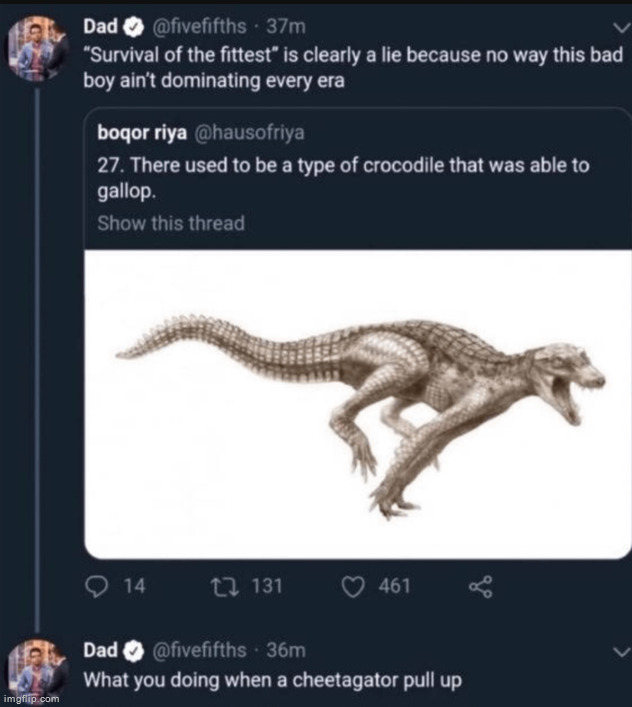The image size is (632, 707).
Task: Expand the chevron menu on the 37m tweet
Action: pyautogui.click(x=623, y=28)
